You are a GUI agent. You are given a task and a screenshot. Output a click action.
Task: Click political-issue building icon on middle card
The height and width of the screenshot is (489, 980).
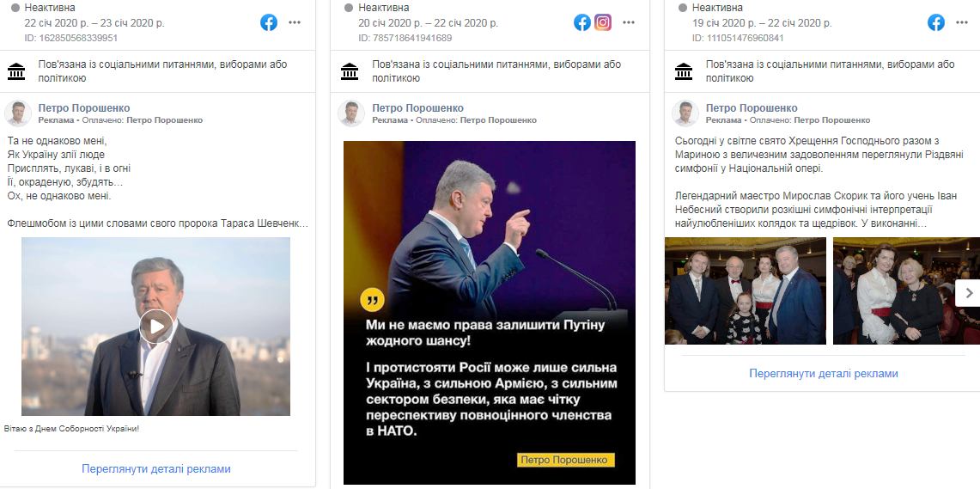point(350,71)
